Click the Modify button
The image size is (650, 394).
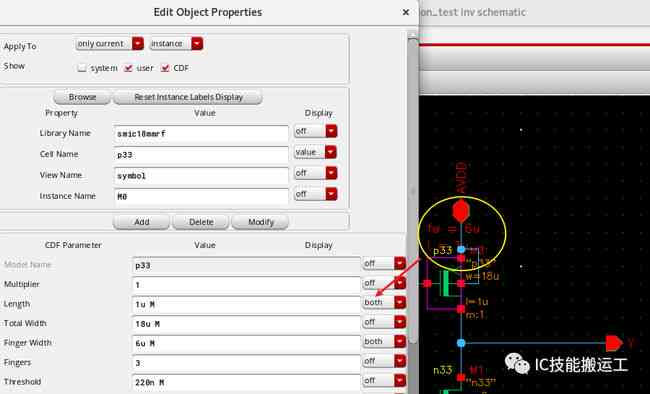click(x=260, y=222)
